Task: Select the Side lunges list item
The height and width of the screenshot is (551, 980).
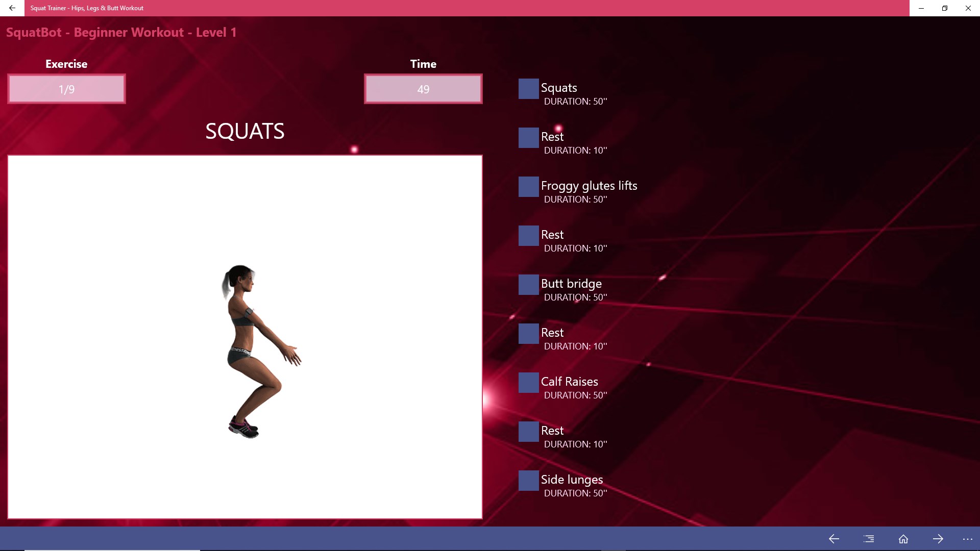Action: click(572, 480)
